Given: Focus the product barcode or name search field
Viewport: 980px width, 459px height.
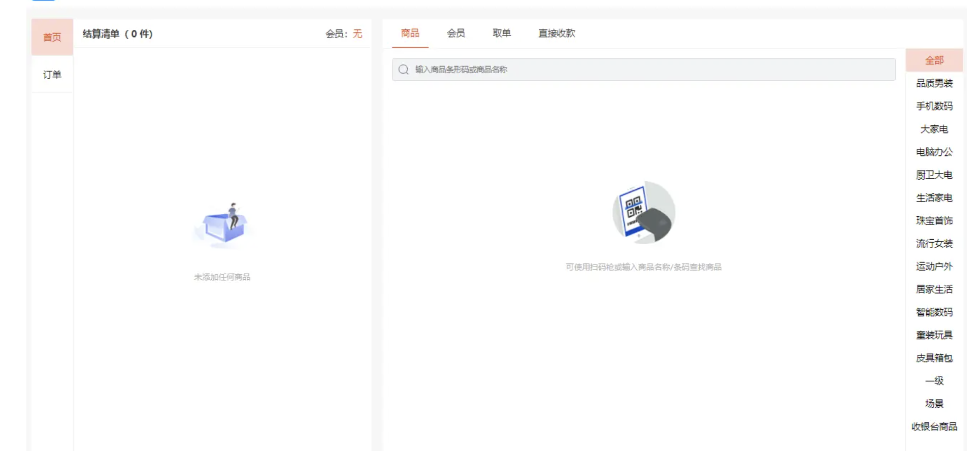Looking at the screenshot, I should [x=643, y=70].
